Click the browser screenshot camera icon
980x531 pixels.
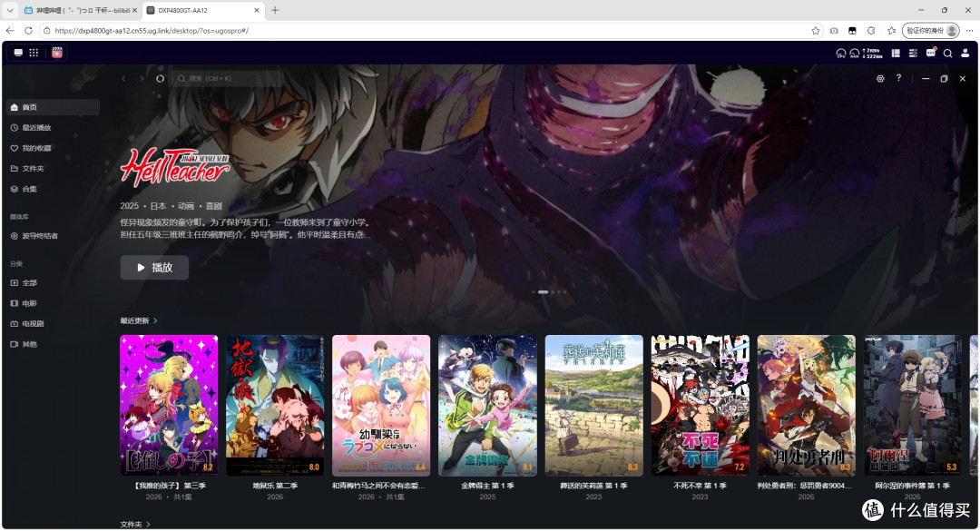point(834,31)
